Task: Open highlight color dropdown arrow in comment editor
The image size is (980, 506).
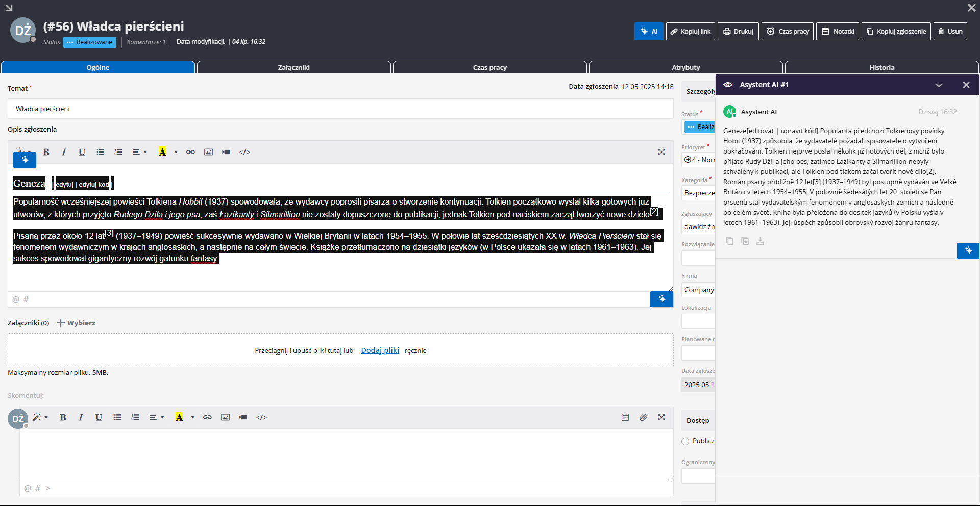Action: tap(193, 417)
